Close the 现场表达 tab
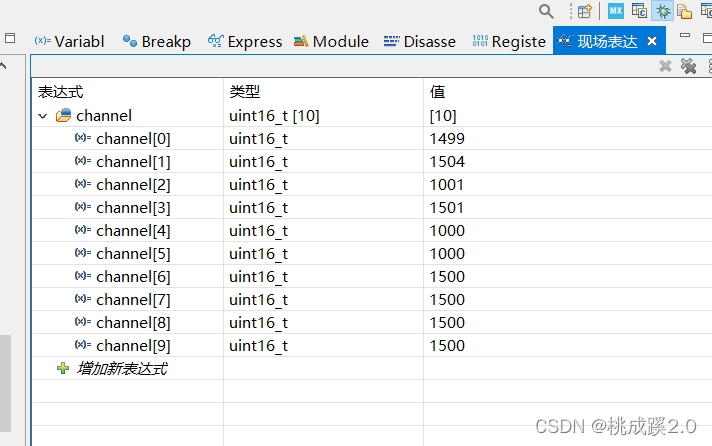The height and width of the screenshot is (446, 712). (x=653, y=41)
